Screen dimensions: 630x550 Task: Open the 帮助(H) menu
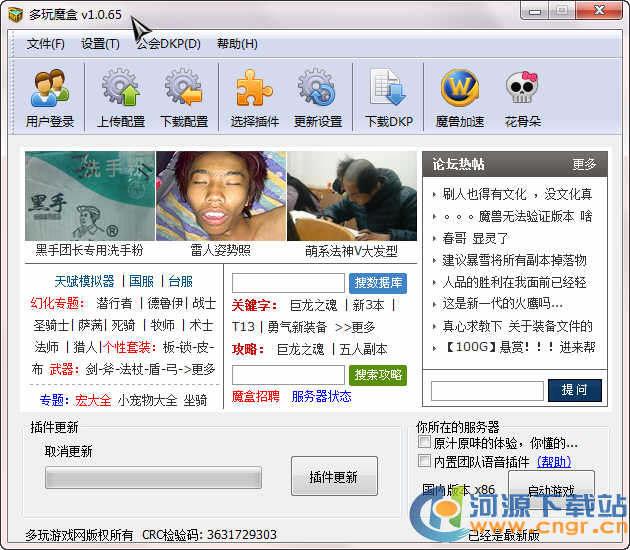tap(237, 43)
